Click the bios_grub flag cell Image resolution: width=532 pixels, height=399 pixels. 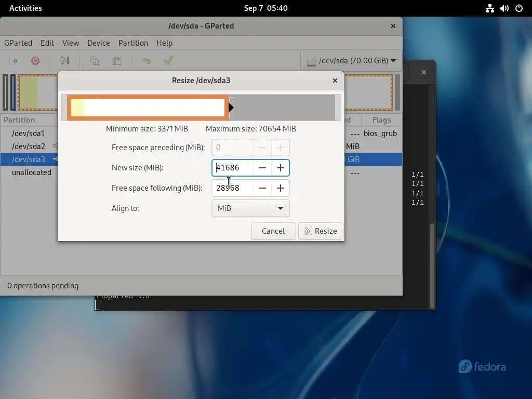[380, 134]
